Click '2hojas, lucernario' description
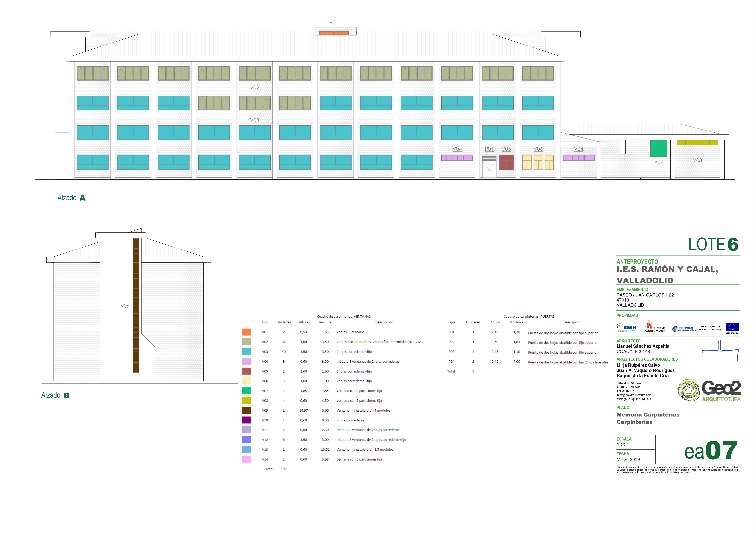Image resolution: width=756 pixels, height=535 pixels. pyautogui.click(x=350, y=332)
